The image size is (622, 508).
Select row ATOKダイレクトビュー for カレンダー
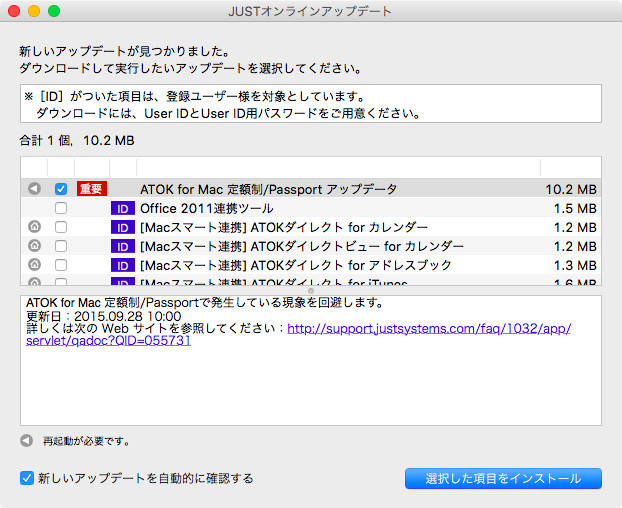click(x=311, y=246)
